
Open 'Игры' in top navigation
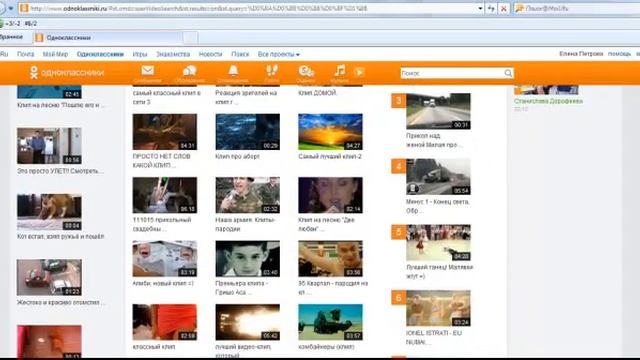tap(140, 54)
